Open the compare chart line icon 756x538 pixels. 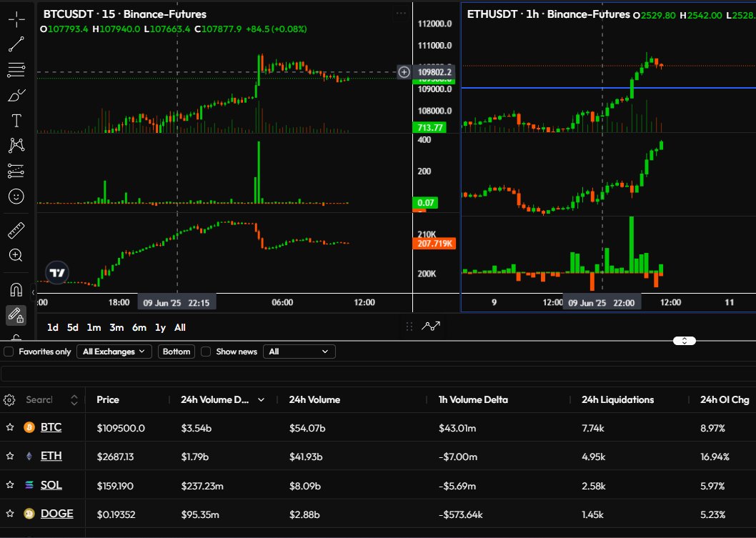(431, 327)
